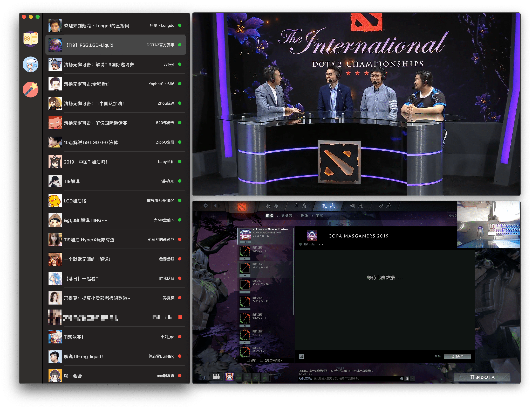The height and width of the screenshot is (409, 532).
Task: Open the 2019，中国TI加油鸭！ stream
Action: [x=115, y=162]
